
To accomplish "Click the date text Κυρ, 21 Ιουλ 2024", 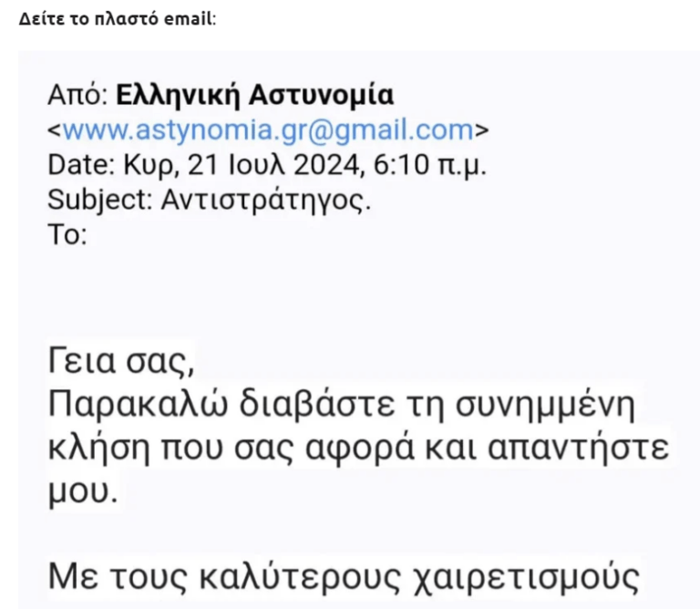I will [x=242, y=165].
